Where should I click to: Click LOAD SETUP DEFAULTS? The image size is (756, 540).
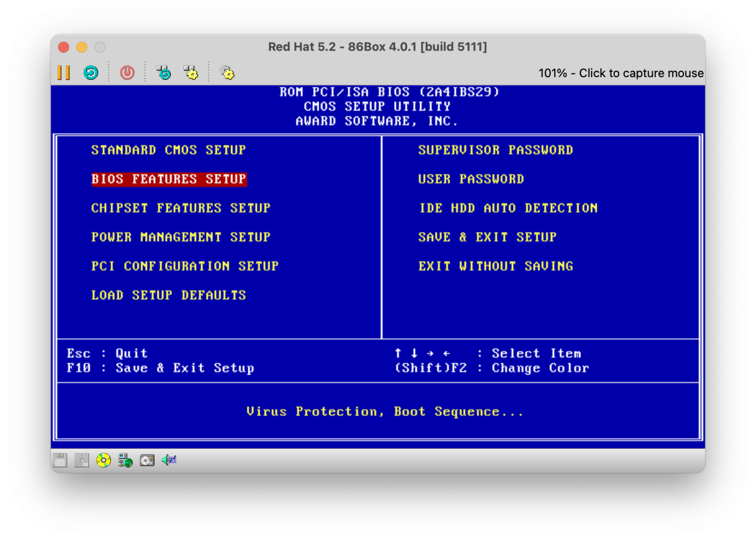[x=168, y=295]
